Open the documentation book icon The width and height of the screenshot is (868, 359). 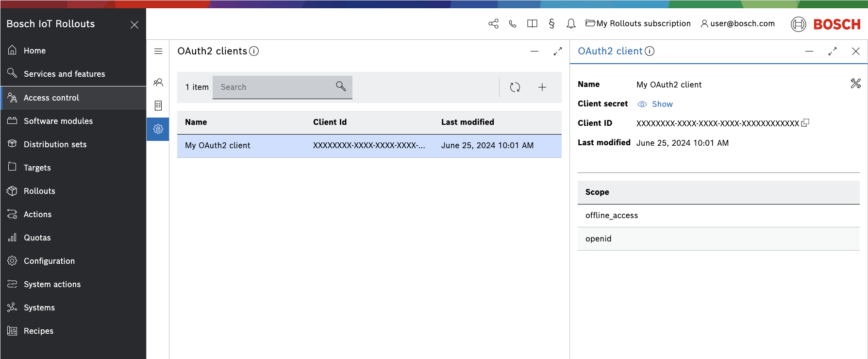pyautogui.click(x=532, y=24)
